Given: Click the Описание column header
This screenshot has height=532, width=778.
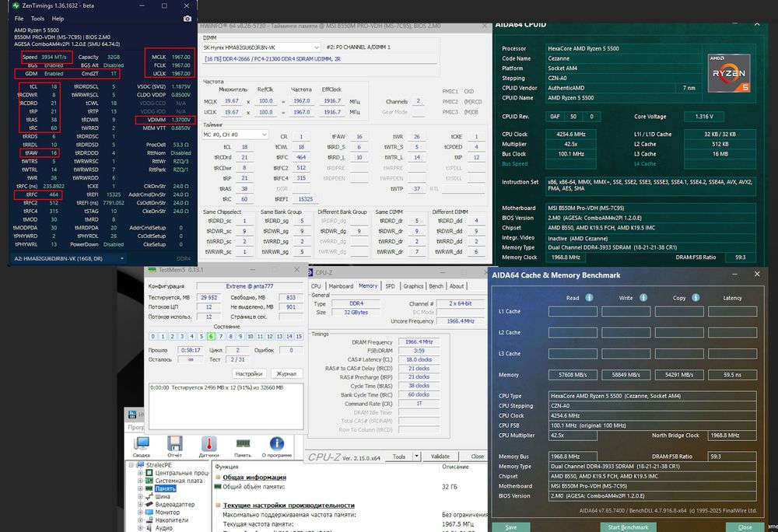Looking at the screenshot, I should pos(455,467).
